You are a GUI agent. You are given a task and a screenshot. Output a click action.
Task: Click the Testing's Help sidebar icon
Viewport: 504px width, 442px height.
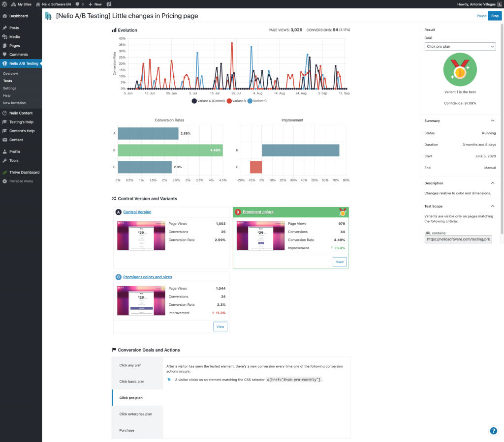5,122
